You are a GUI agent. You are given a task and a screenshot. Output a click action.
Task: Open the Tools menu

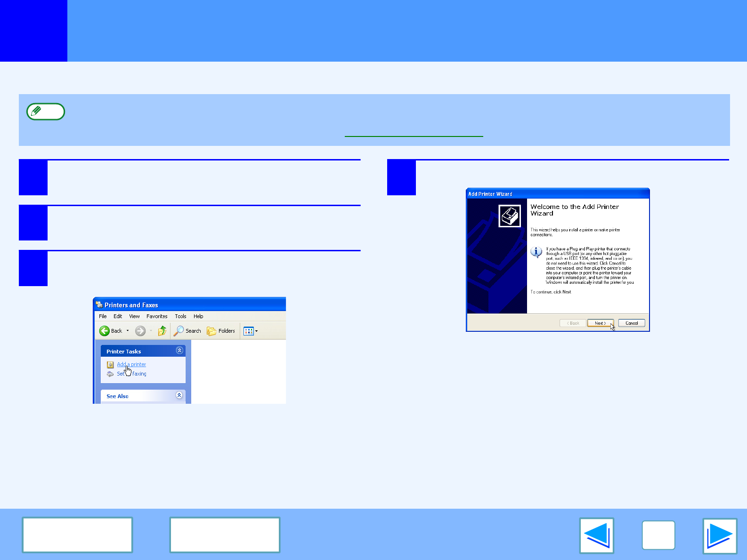[x=180, y=316]
